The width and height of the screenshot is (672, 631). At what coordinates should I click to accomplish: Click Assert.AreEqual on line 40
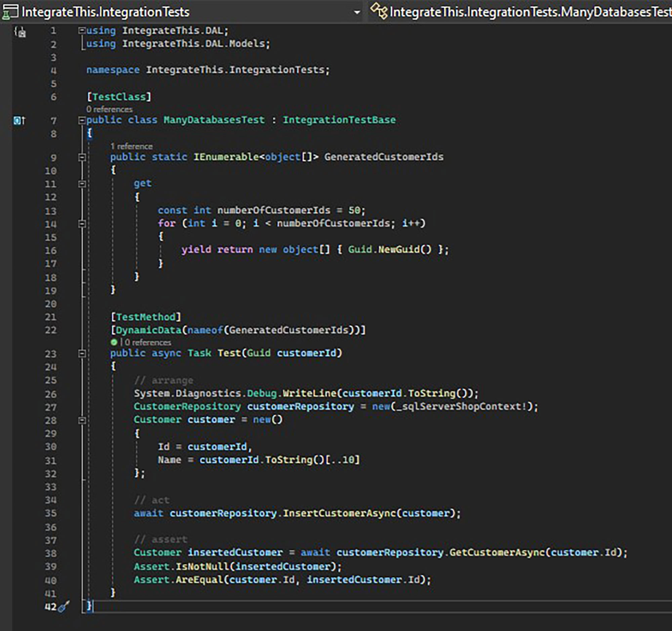(178, 580)
